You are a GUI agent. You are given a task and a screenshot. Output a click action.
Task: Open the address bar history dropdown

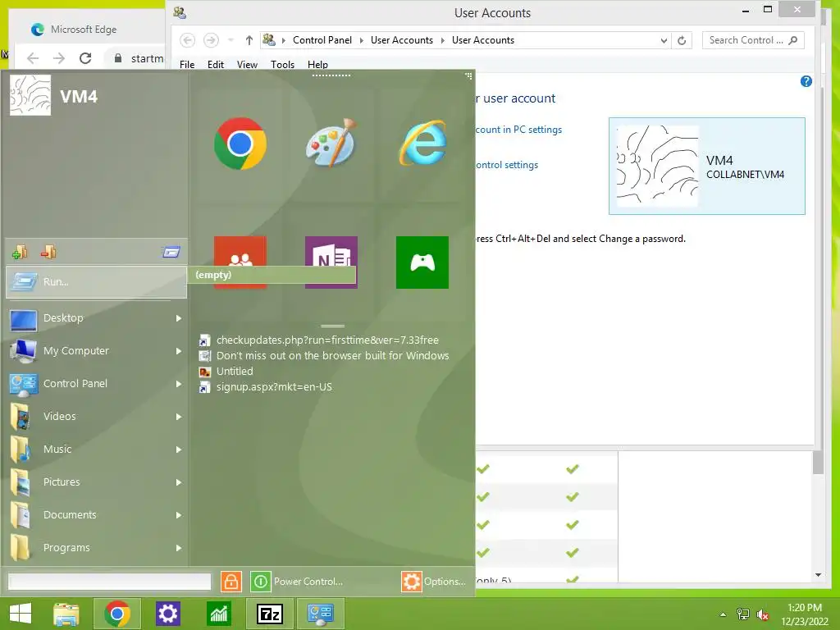664,40
